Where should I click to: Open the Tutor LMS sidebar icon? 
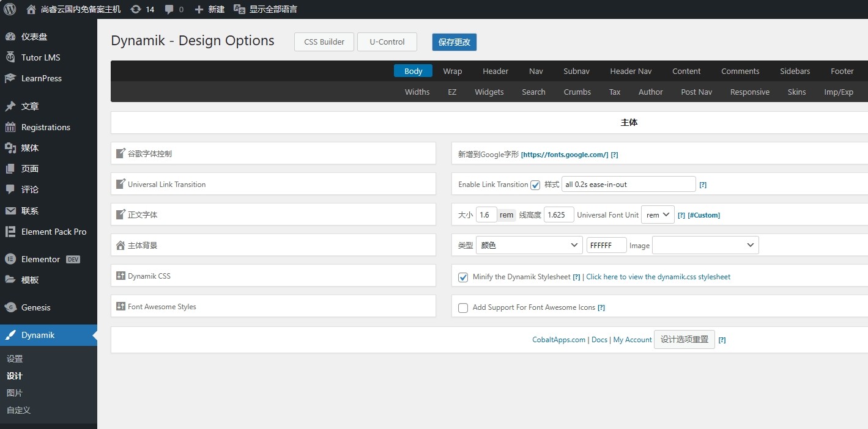(10, 57)
